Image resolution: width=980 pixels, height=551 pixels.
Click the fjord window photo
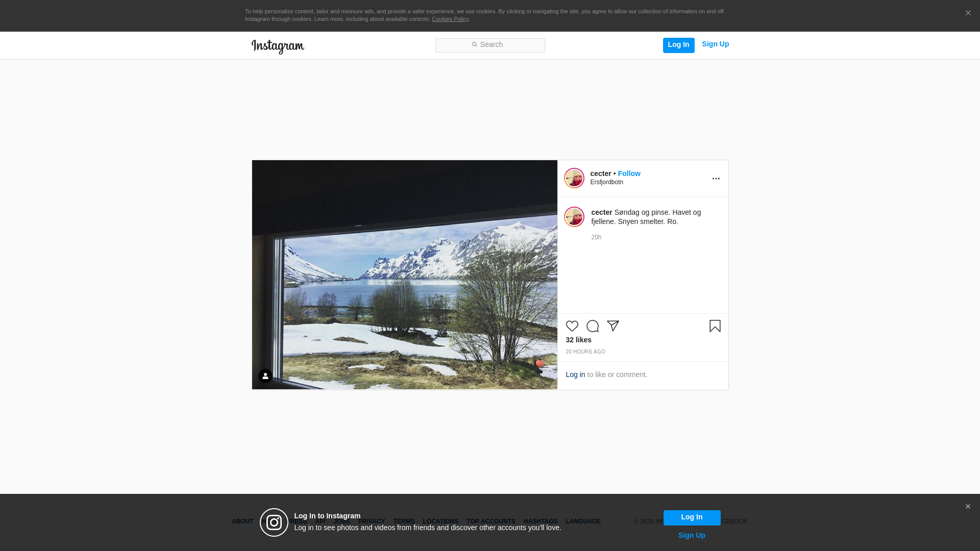tap(404, 275)
